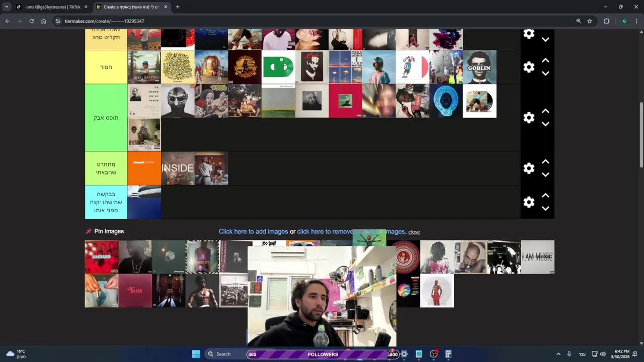Image resolution: width=644 pixels, height=362 pixels.
Task: Open the browser extensions puzzle icon
Action: [x=606, y=21]
